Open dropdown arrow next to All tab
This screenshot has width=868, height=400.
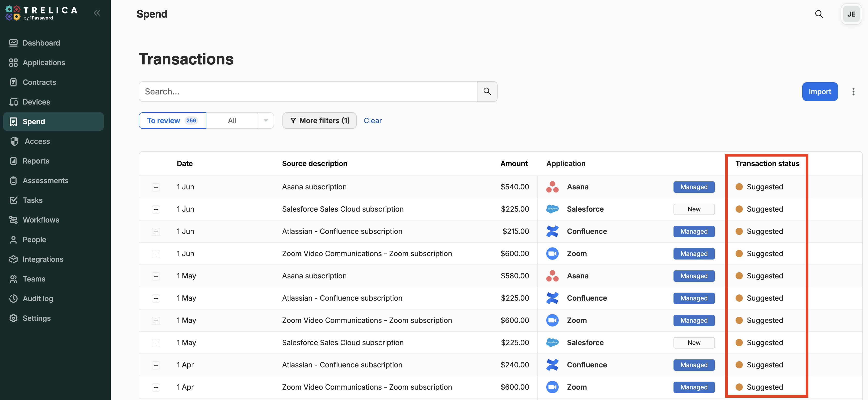click(x=266, y=121)
